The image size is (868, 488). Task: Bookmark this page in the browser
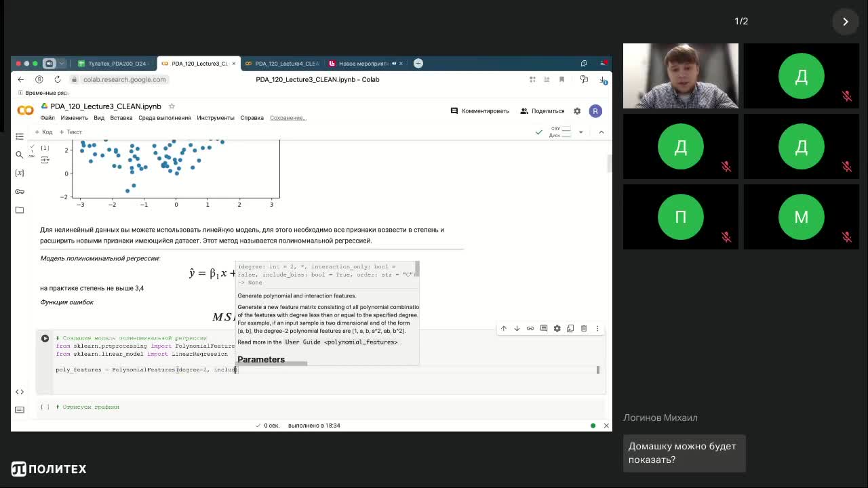pyautogui.click(x=561, y=79)
